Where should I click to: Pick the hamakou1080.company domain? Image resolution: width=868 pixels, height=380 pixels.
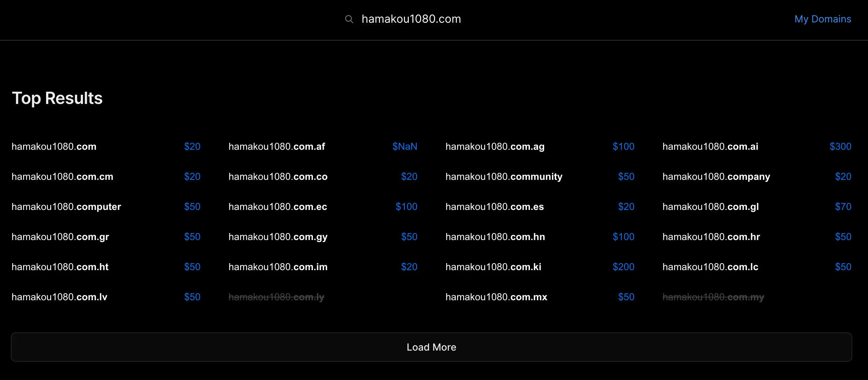pyautogui.click(x=716, y=177)
